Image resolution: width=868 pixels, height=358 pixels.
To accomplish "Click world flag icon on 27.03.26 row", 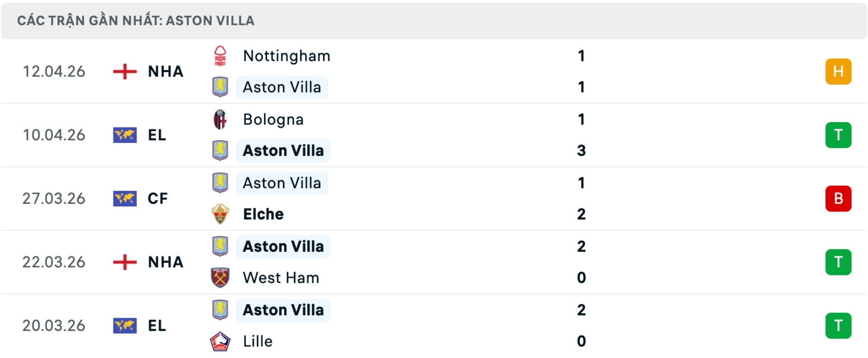I will pos(125,198).
